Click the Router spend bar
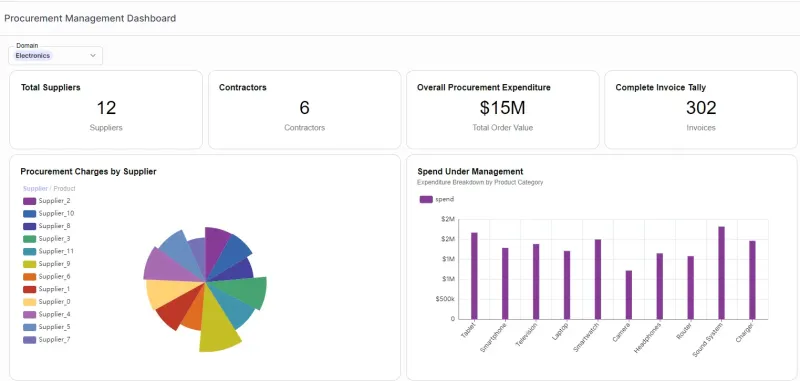 [x=690, y=288]
